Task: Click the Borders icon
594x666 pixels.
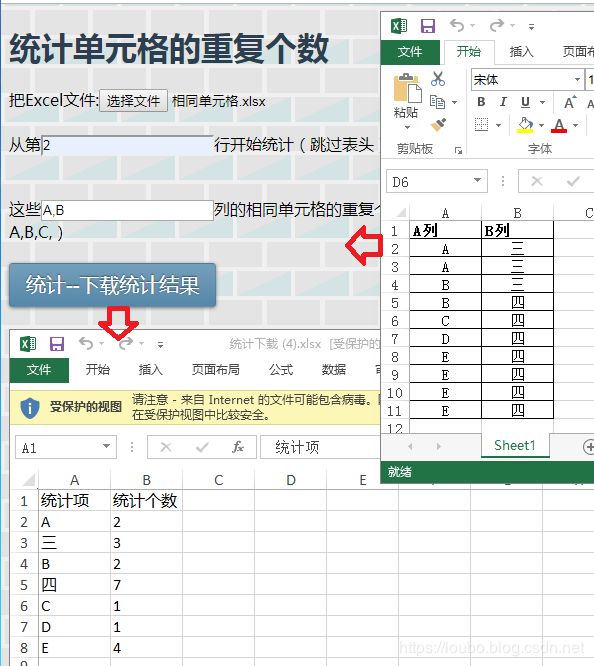Action: tap(481, 125)
